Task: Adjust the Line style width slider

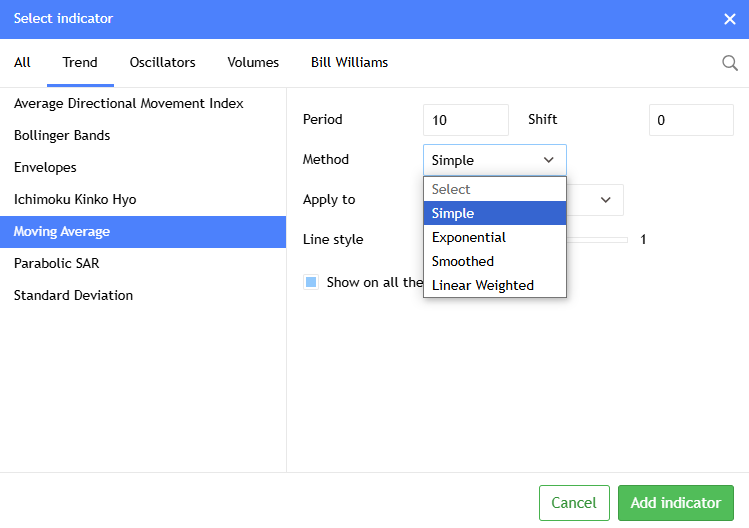Action: (x=597, y=240)
